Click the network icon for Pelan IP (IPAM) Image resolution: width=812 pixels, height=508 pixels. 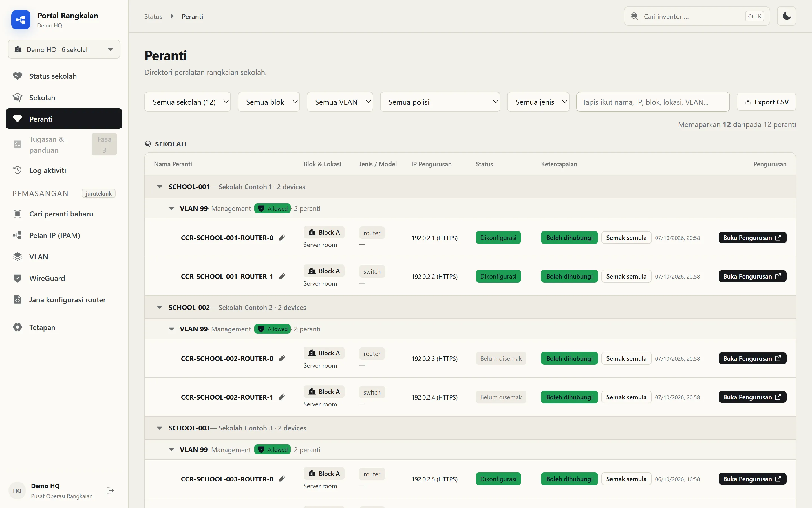click(x=17, y=235)
